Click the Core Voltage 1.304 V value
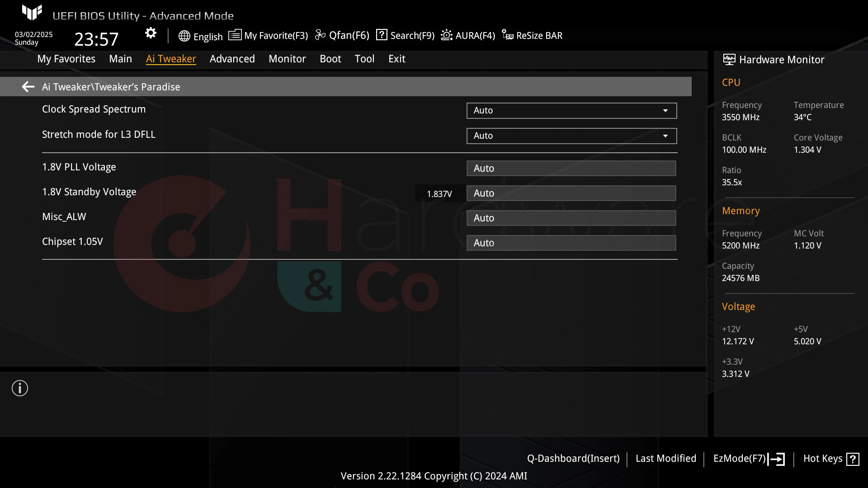The height and width of the screenshot is (488, 868). click(x=807, y=150)
